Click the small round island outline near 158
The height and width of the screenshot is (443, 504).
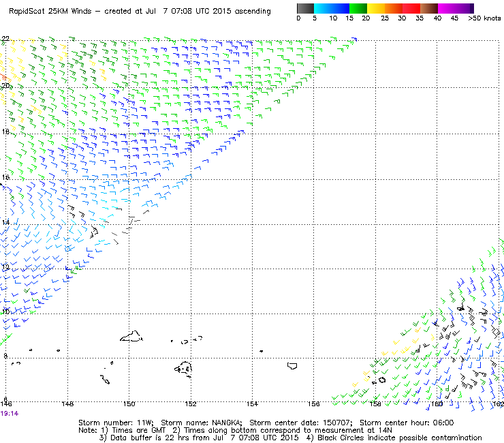pyautogui.click(x=382, y=380)
